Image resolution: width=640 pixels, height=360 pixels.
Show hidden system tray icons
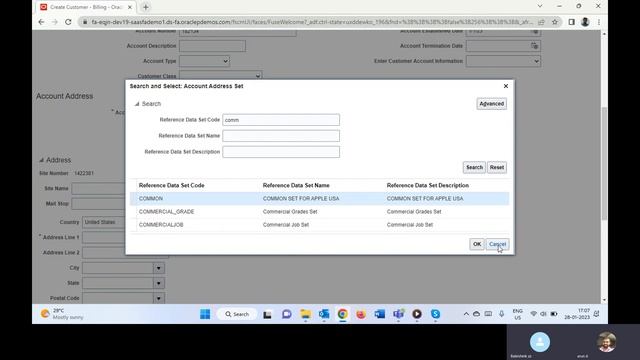(x=466, y=314)
